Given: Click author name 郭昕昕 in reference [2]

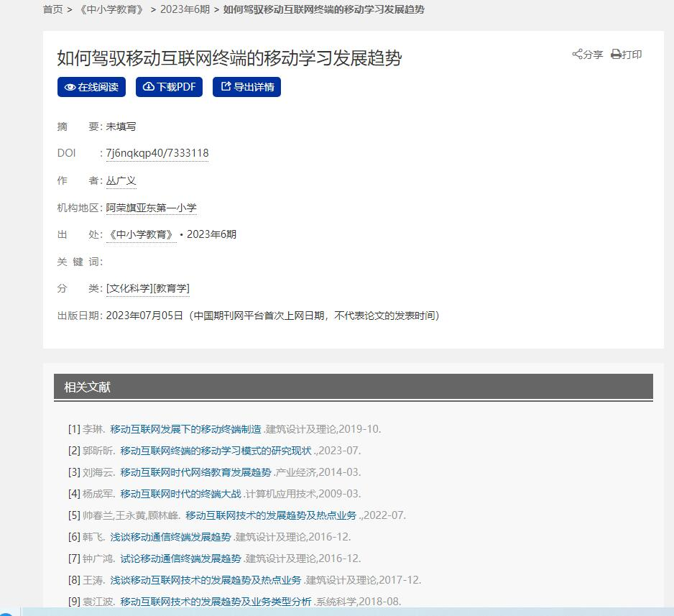Looking at the screenshot, I should (98, 451).
